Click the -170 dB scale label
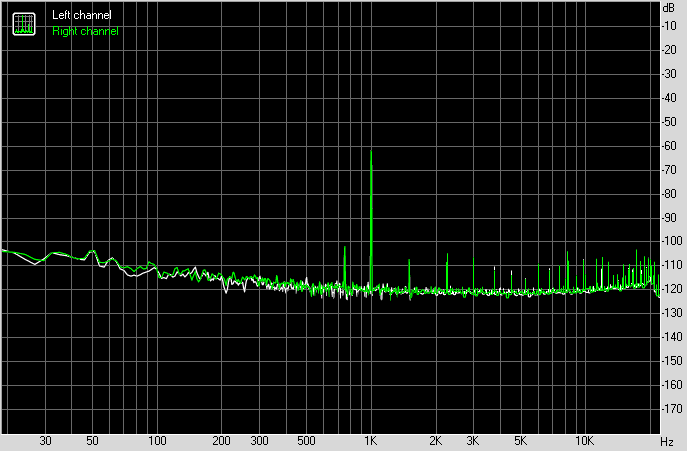This screenshot has width=687, height=451. pos(672,409)
